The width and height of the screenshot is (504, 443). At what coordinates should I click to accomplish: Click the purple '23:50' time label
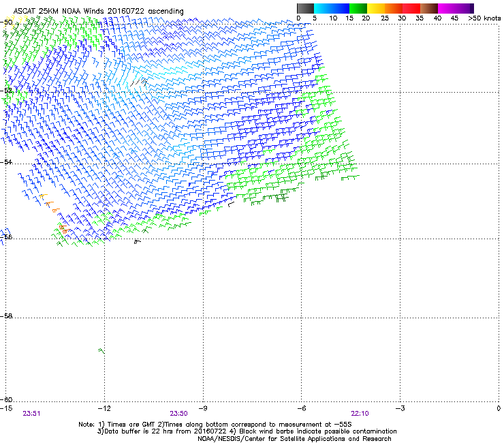pos(178,414)
